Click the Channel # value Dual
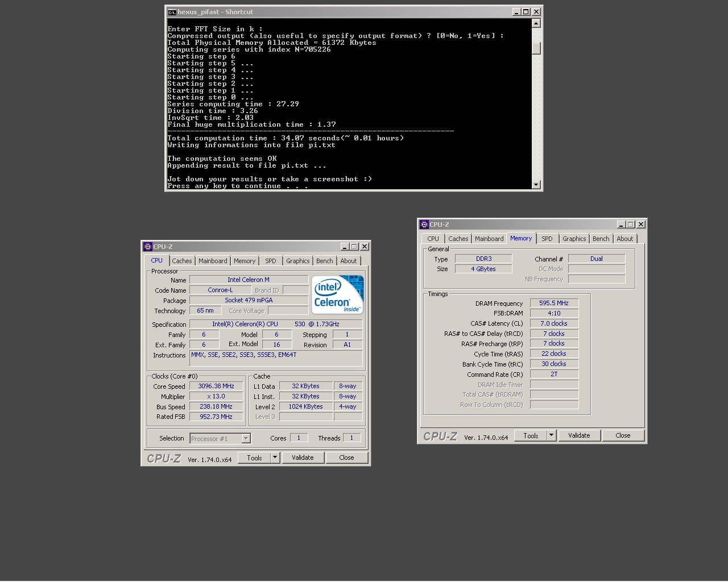Viewport: 728px width, 582px height. (x=597, y=259)
